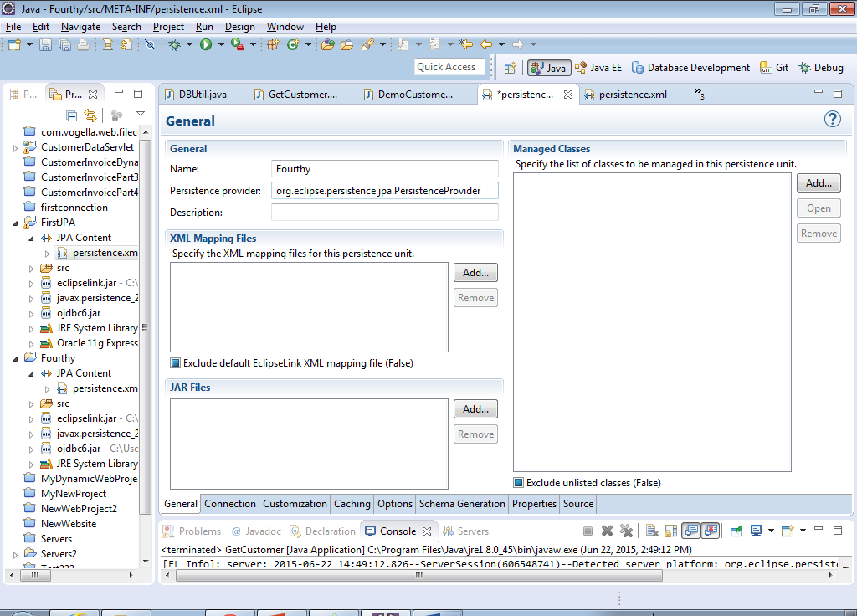This screenshot has height=616, width=857.
Task: Click the Persistence provider text field
Action: 385,191
